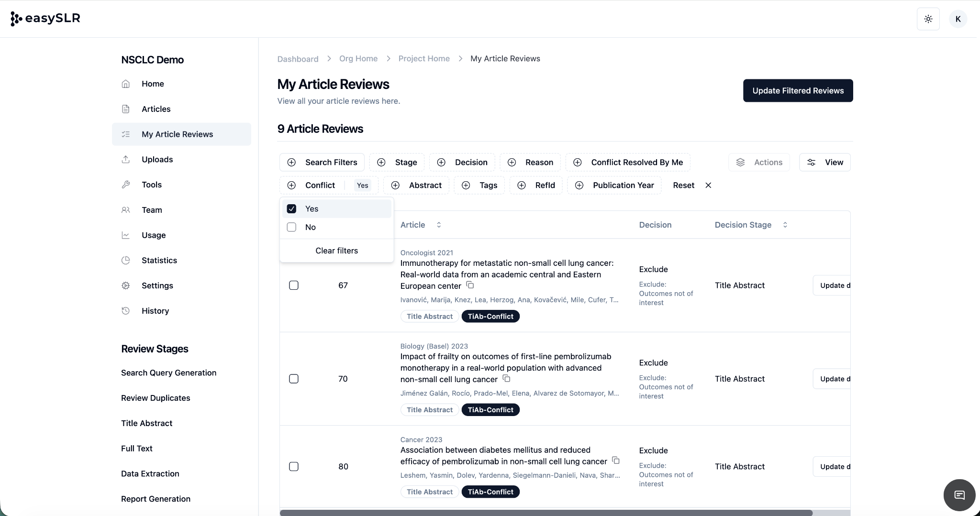Toggle the light/dark theme sun icon

coord(928,19)
